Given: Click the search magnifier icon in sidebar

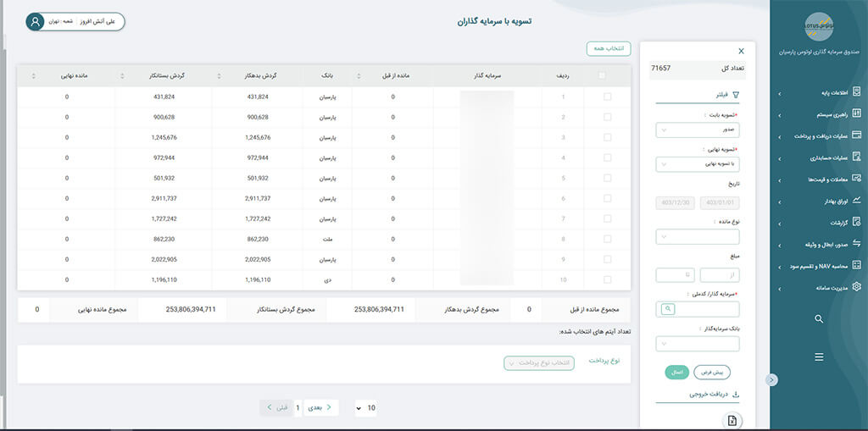Looking at the screenshot, I should click(x=819, y=319).
